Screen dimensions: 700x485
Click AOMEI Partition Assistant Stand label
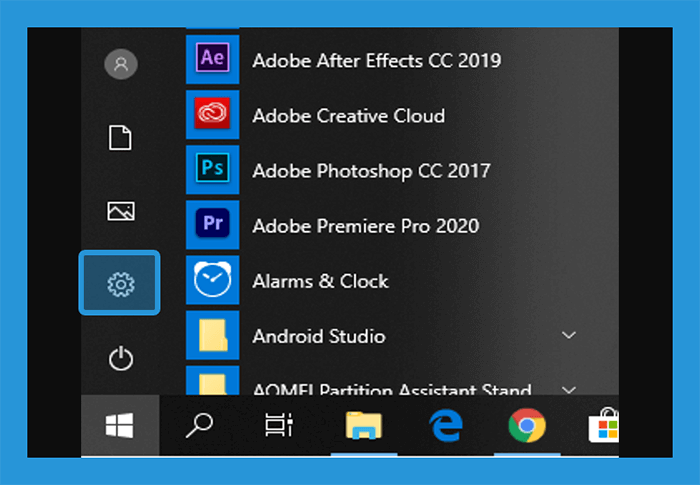pos(392,389)
